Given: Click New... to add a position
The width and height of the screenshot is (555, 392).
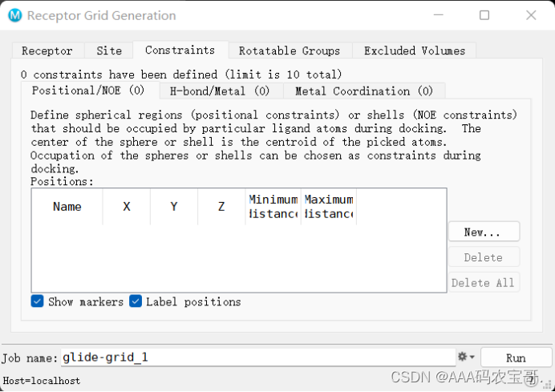Looking at the screenshot, I should [484, 232].
